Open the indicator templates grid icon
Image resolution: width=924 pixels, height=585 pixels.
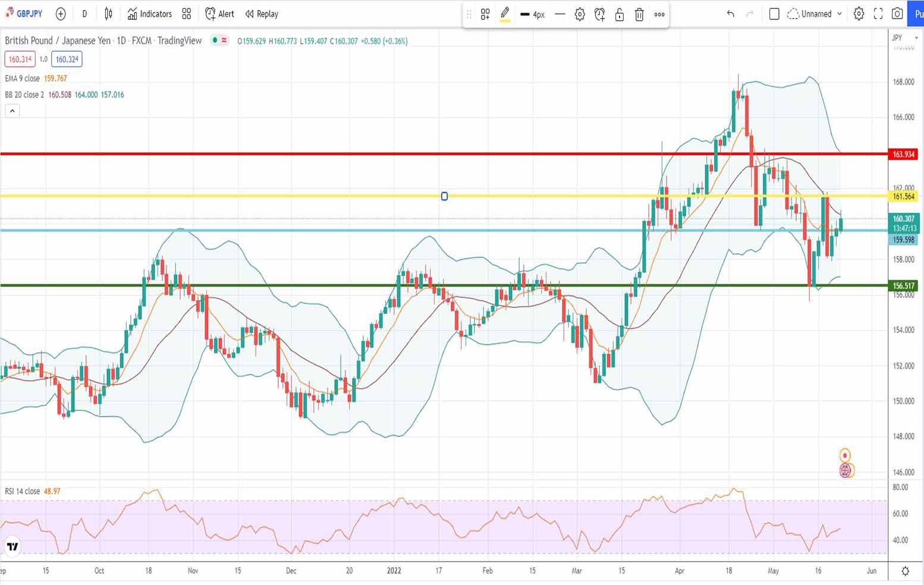[x=187, y=14]
